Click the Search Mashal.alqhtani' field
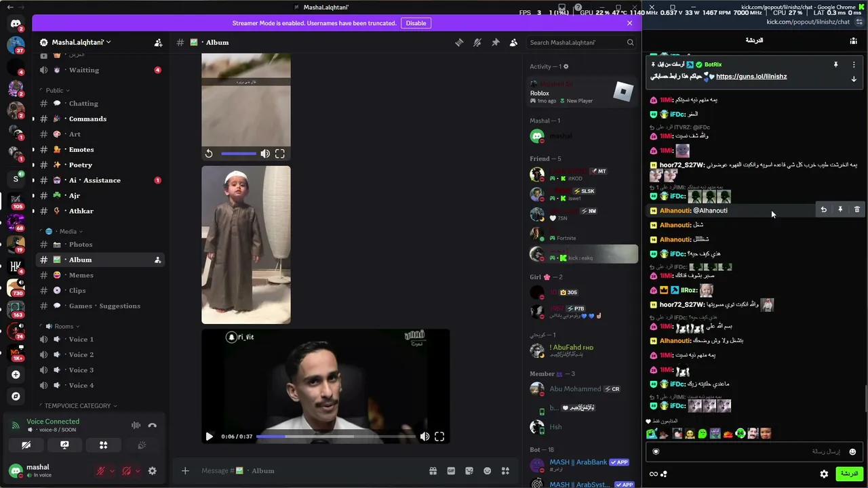The image size is (868, 488). pyautogui.click(x=581, y=42)
